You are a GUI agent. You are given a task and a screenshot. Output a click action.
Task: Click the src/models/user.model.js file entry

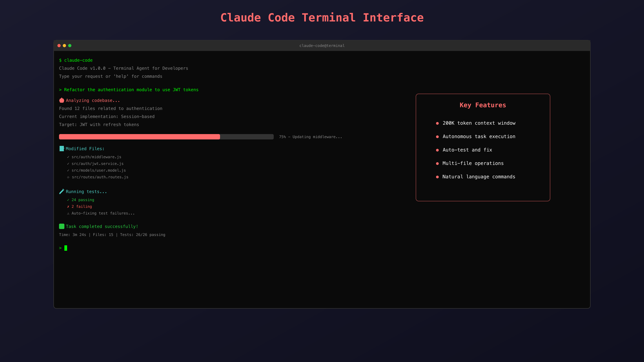96,170
